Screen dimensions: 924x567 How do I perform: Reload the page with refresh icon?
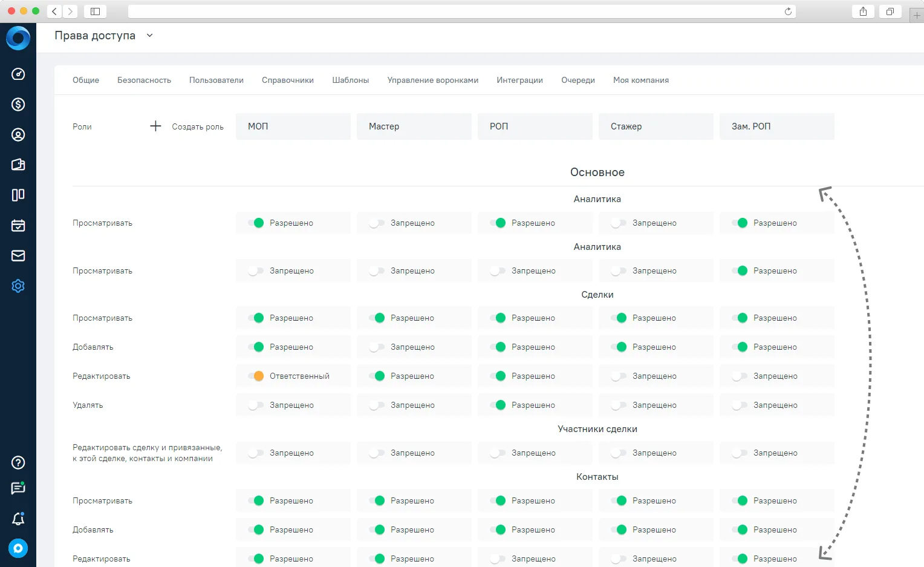pyautogui.click(x=788, y=11)
